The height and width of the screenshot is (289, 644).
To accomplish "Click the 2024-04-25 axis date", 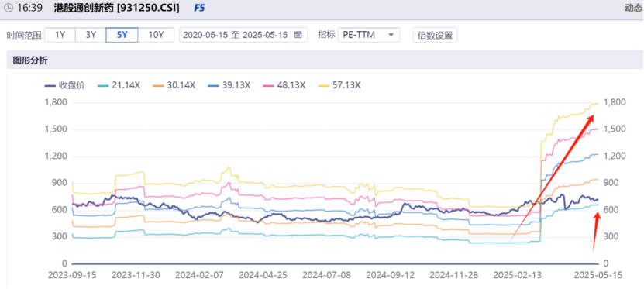I will [x=263, y=275].
